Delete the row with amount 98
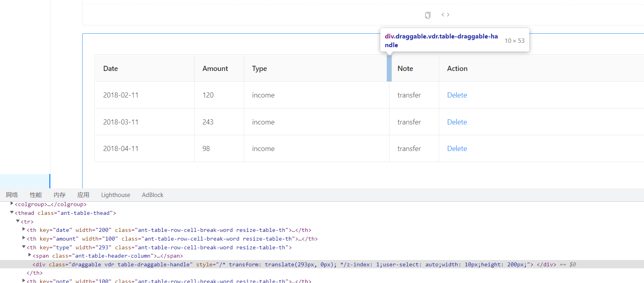 (x=457, y=149)
